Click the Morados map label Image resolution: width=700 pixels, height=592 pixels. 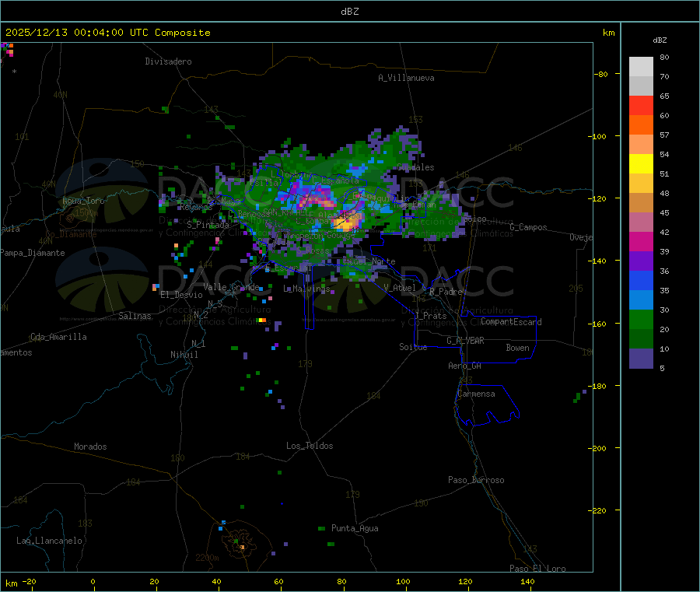90,447
